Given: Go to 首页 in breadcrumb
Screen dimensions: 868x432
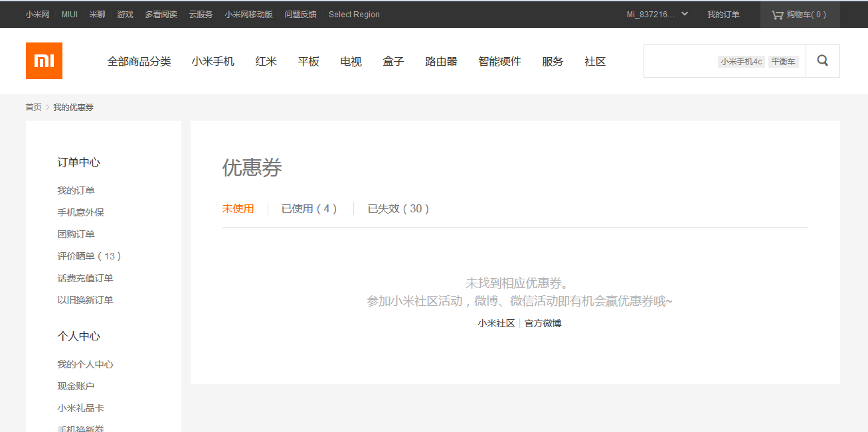Looking at the screenshot, I should coord(33,107).
